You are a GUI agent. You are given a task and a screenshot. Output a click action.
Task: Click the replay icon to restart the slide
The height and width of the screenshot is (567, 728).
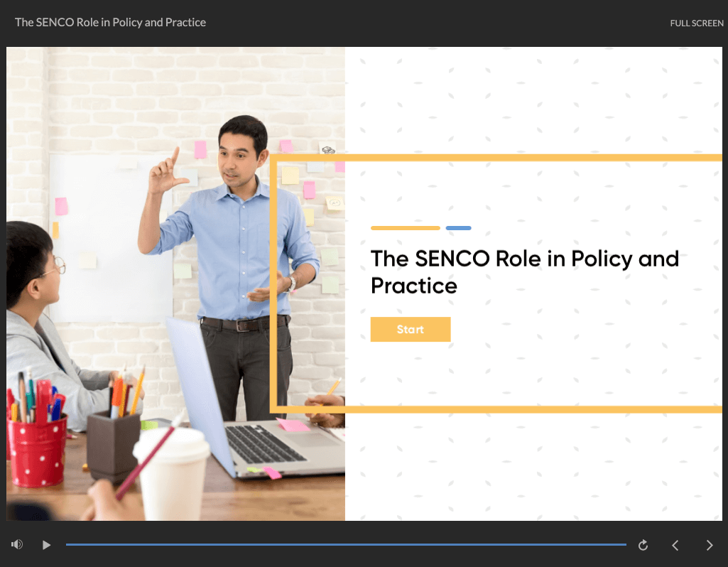point(642,544)
